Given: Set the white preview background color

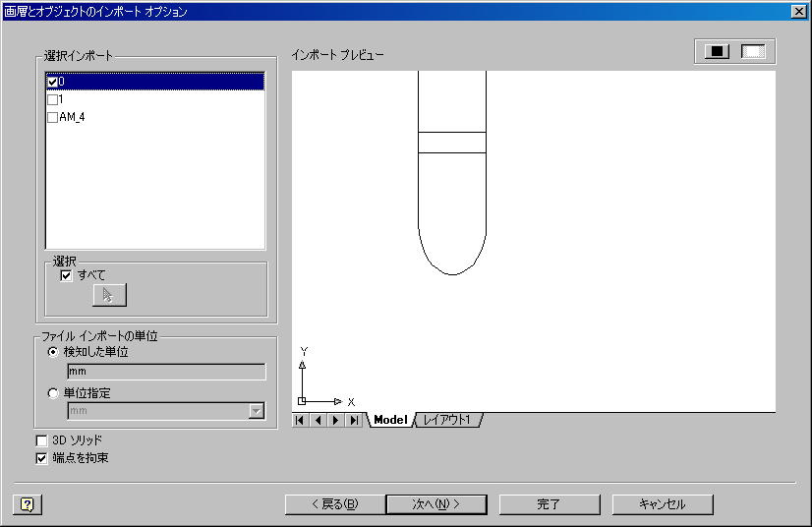Looking at the screenshot, I should pos(753,51).
